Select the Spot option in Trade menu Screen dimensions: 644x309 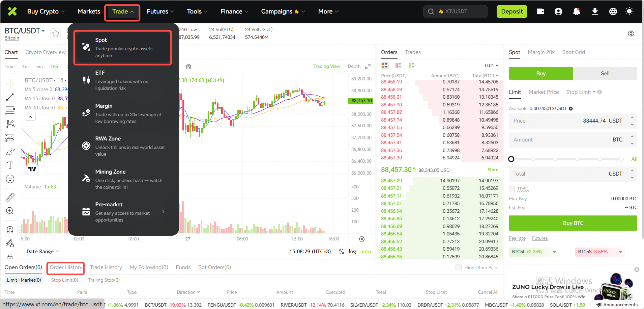tap(123, 48)
